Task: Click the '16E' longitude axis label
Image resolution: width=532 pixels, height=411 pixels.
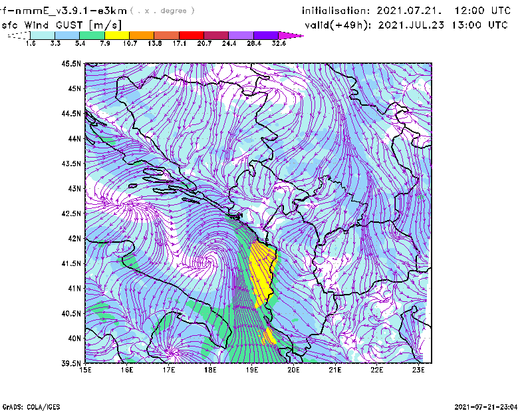Action: (127, 370)
